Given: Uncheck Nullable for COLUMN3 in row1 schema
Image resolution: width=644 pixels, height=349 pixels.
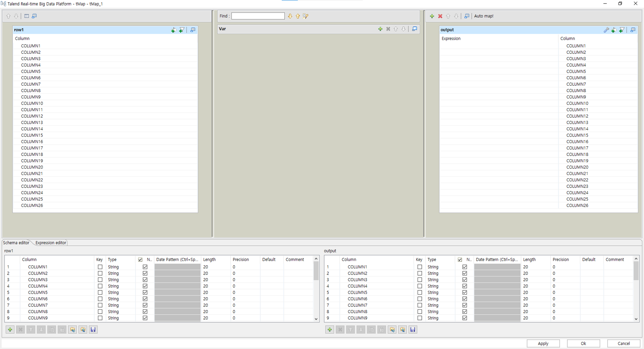Looking at the screenshot, I should [x=145, y=280].
